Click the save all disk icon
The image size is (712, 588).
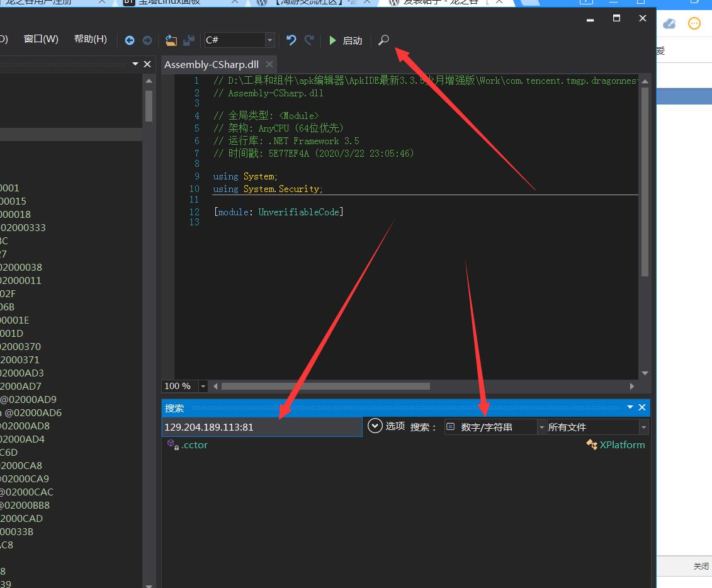point(188,40)
